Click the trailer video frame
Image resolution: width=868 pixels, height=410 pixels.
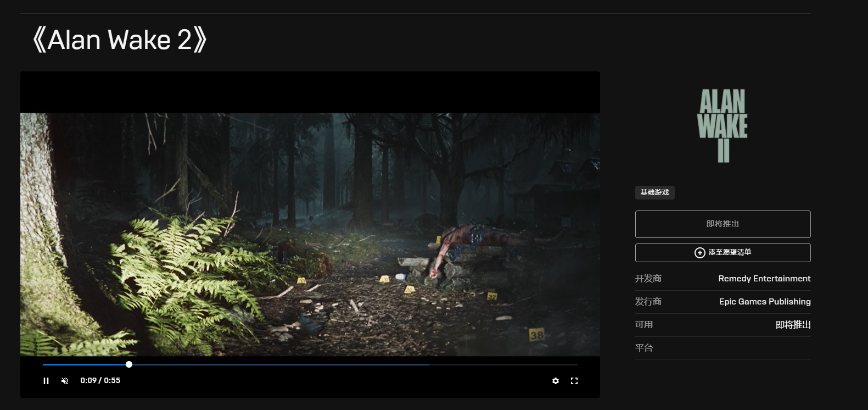310,235
